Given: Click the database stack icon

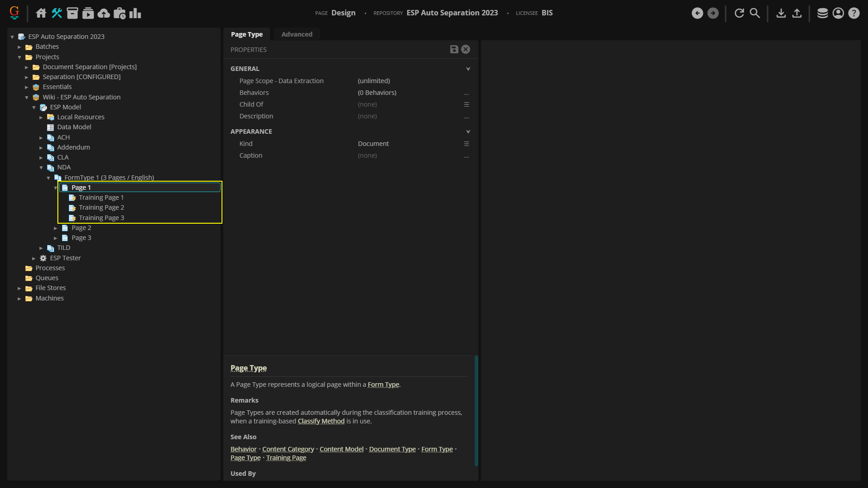Looking at the screenshot, I should pos(822,13).
